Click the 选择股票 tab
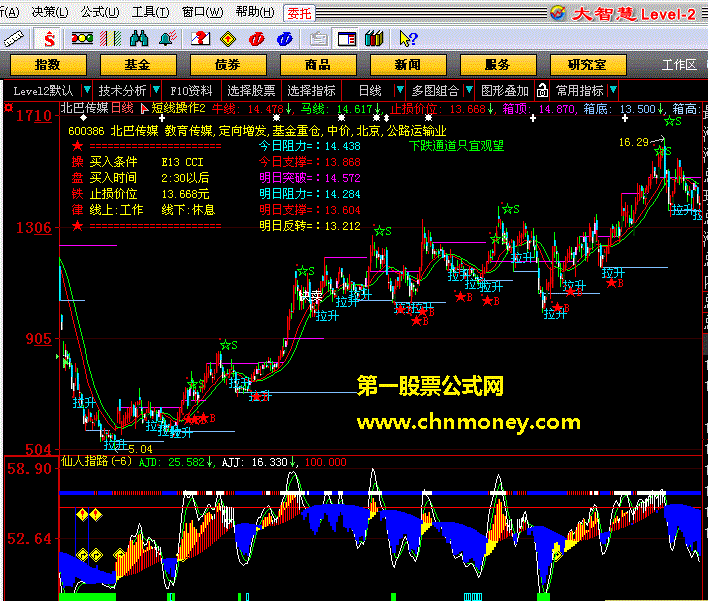This screenshot has height=601, width=708. coord(251,91)
